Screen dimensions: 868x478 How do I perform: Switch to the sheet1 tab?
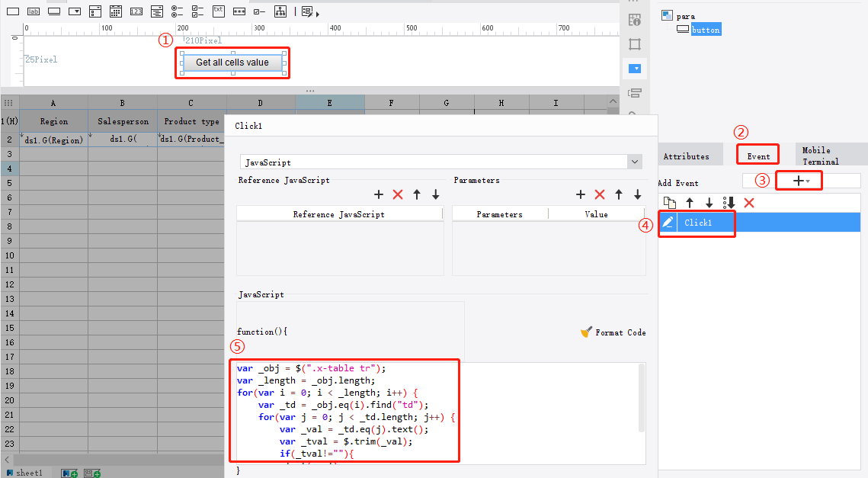pos(24,473)
